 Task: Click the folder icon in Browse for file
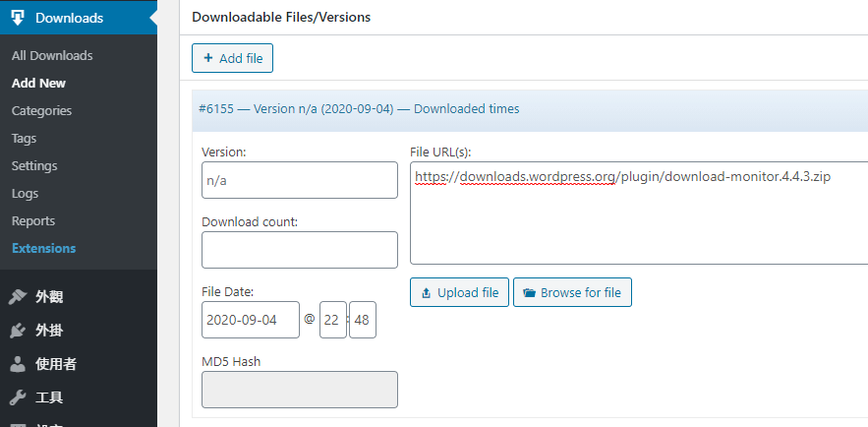click(529, 293)
